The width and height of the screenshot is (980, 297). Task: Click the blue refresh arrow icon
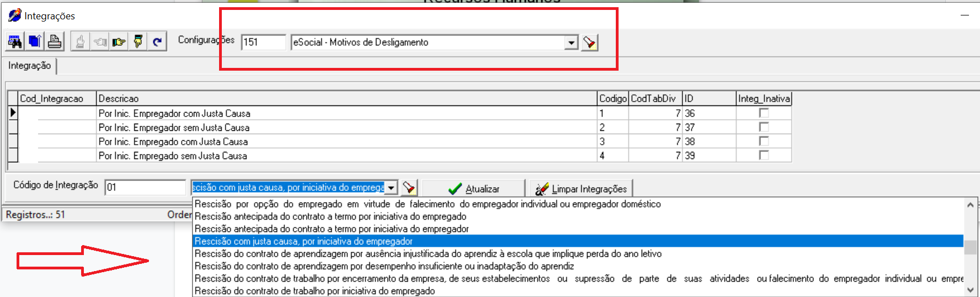157,41
